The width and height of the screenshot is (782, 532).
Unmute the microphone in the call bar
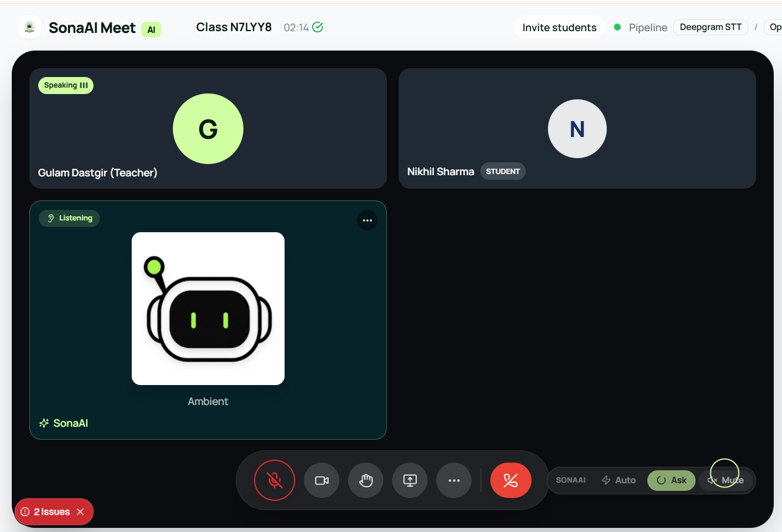pyautogui.click(x=275, y=480)
